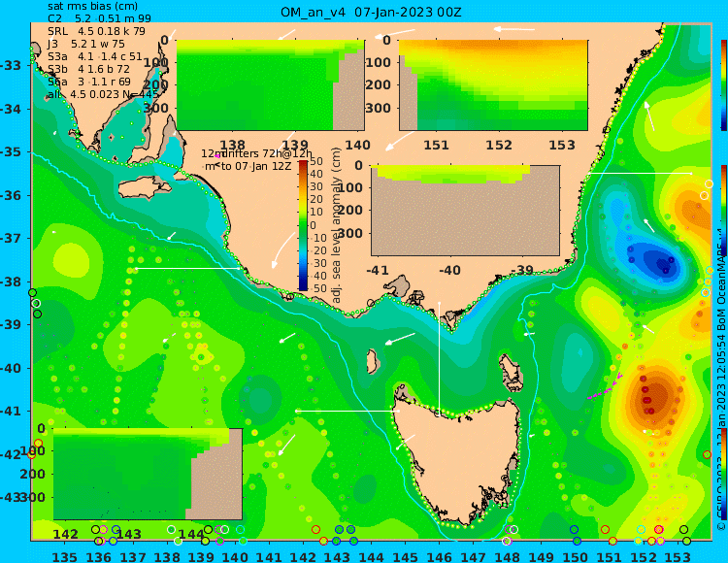Click the dark blue bottom of the central colorbar

pos(303,286)
